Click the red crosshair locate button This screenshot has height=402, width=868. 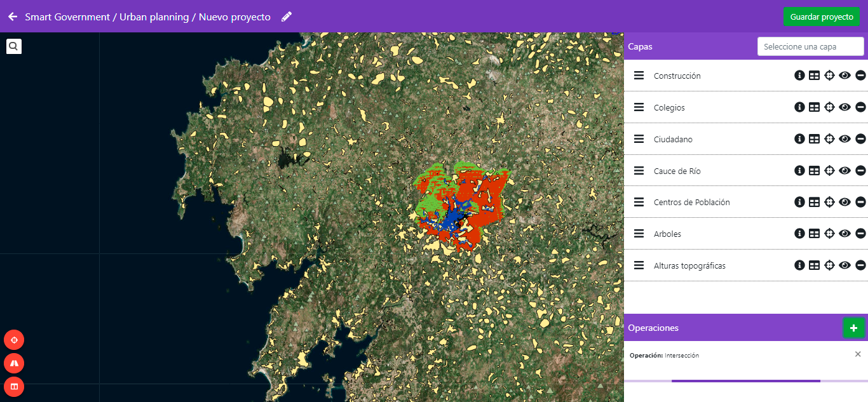click(x=14, y=340)
